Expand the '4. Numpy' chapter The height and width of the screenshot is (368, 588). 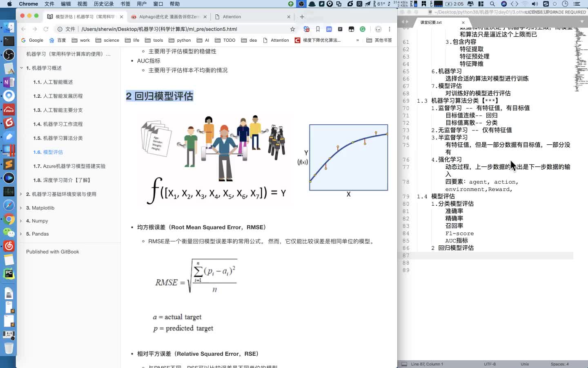tap(21, 221)
